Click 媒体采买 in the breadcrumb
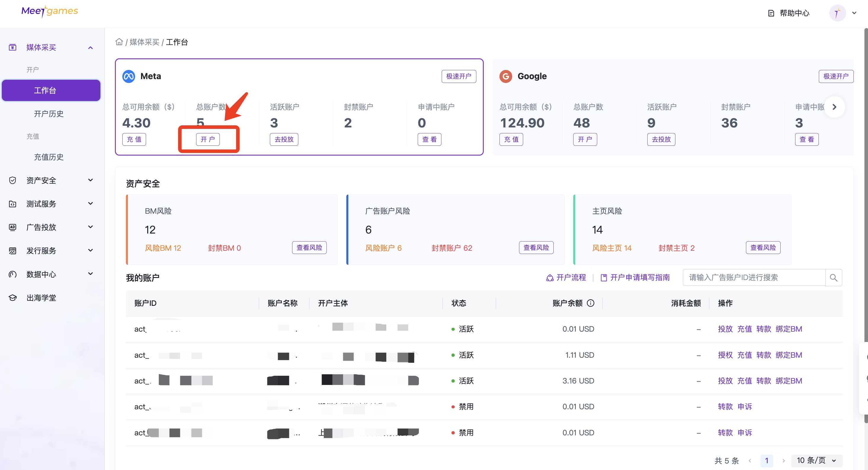 coord(144,42)
